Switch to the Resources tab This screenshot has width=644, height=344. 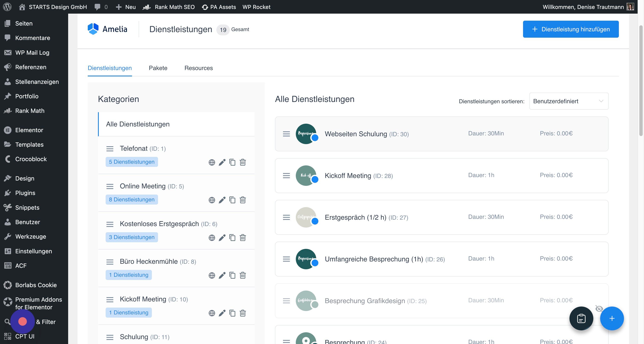[x=198, y=68]
